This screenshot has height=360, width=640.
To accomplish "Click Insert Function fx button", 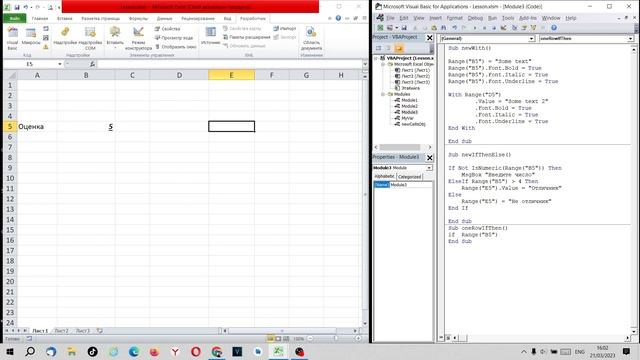I will [92, 64].
